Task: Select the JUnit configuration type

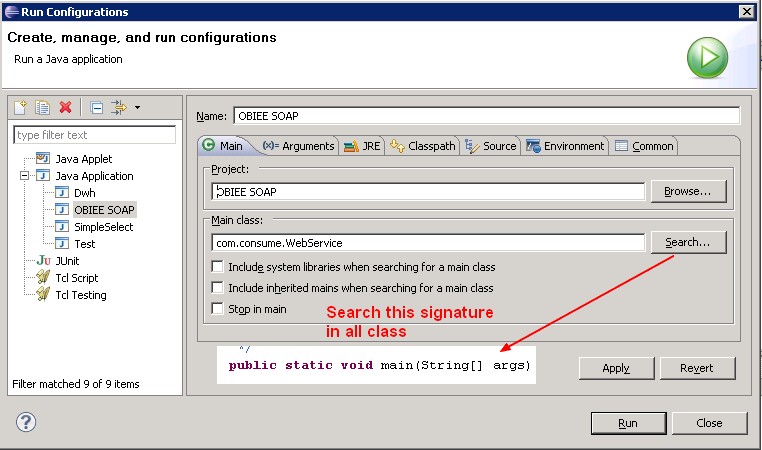Action: (x=66, y=261)
